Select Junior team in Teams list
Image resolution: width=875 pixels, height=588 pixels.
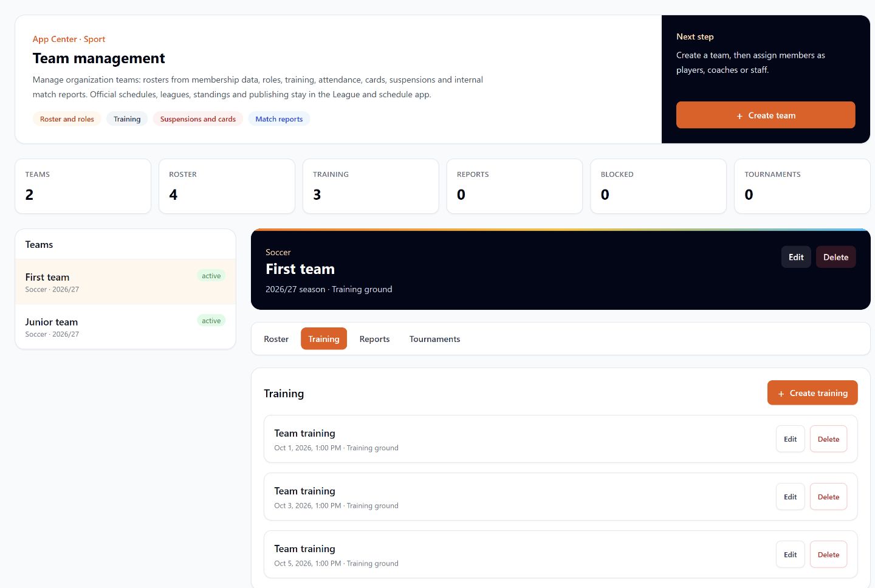tap(125, 327)
